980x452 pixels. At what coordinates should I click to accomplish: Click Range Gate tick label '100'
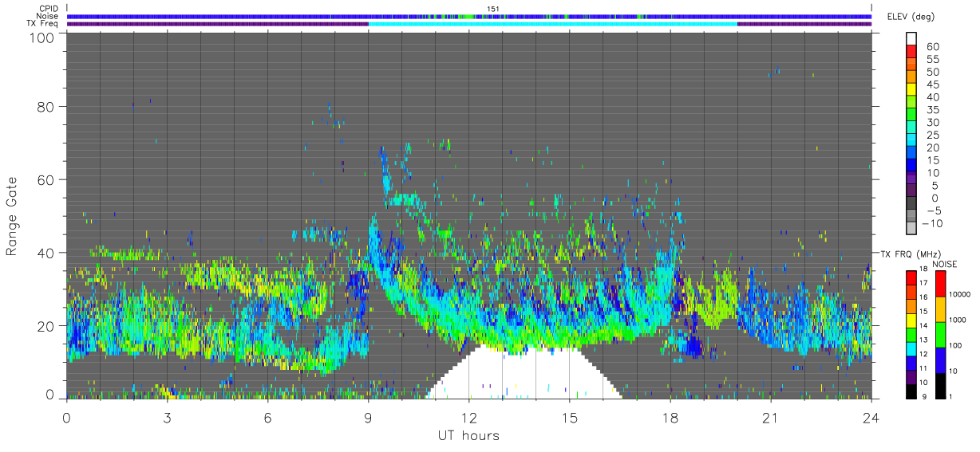pos(42,37)
